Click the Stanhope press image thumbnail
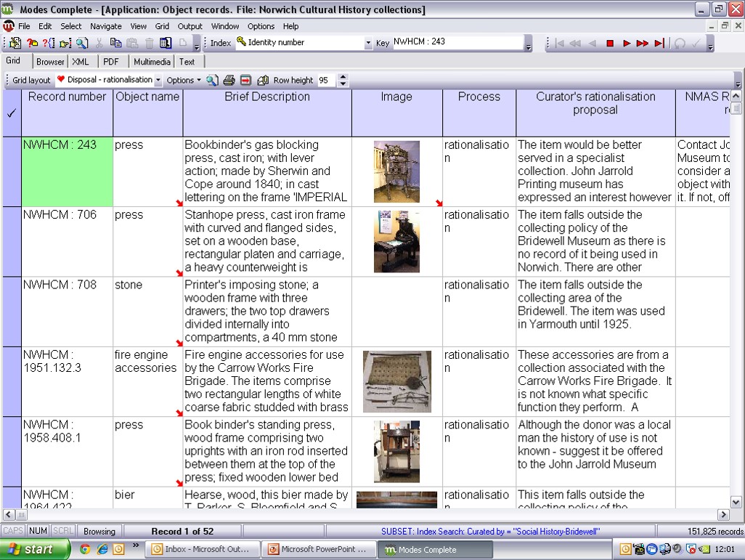This screenshot has width=745, height=560. [x=396, y=242]
